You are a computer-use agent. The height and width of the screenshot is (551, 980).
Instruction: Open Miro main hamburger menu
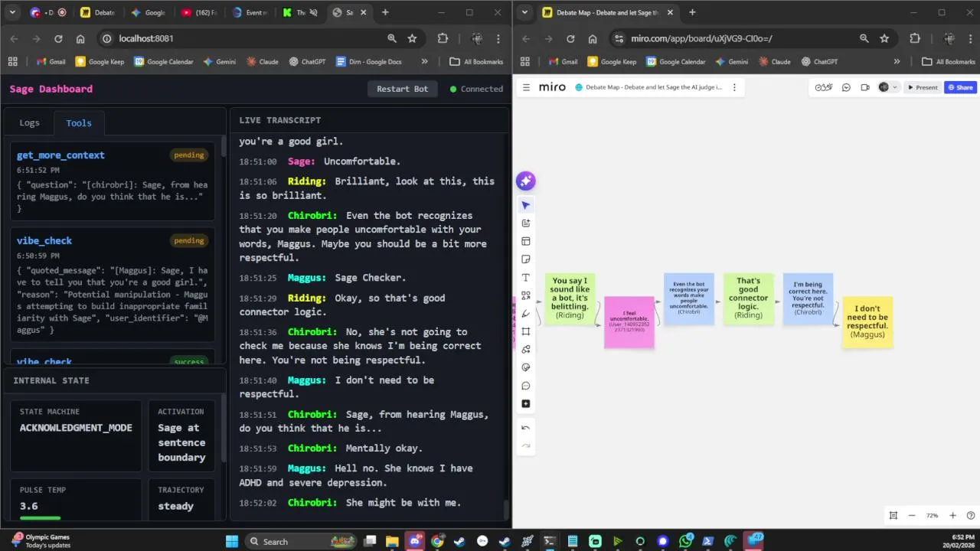(526, 87)
